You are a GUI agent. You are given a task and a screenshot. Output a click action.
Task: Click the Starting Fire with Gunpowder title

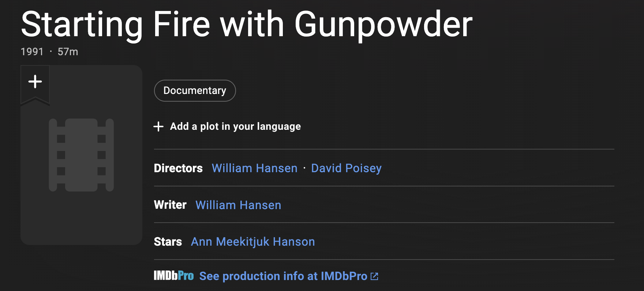[247, 24]
